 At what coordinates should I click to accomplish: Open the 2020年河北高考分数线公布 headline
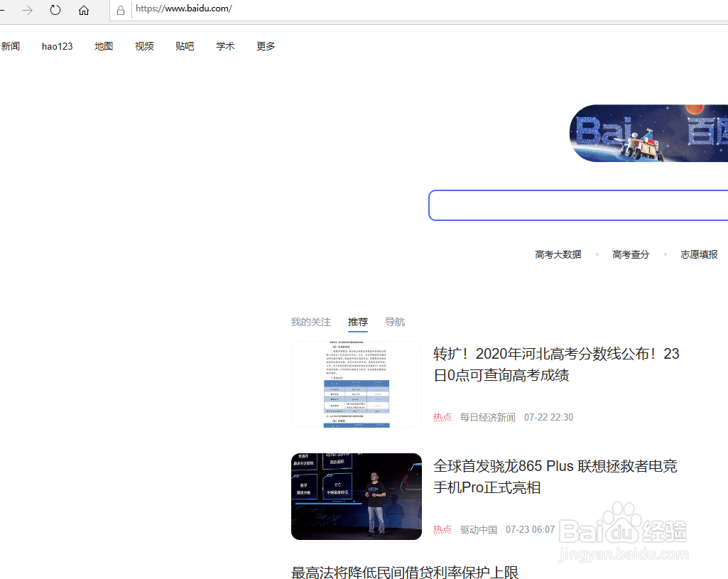click(556, 364)
